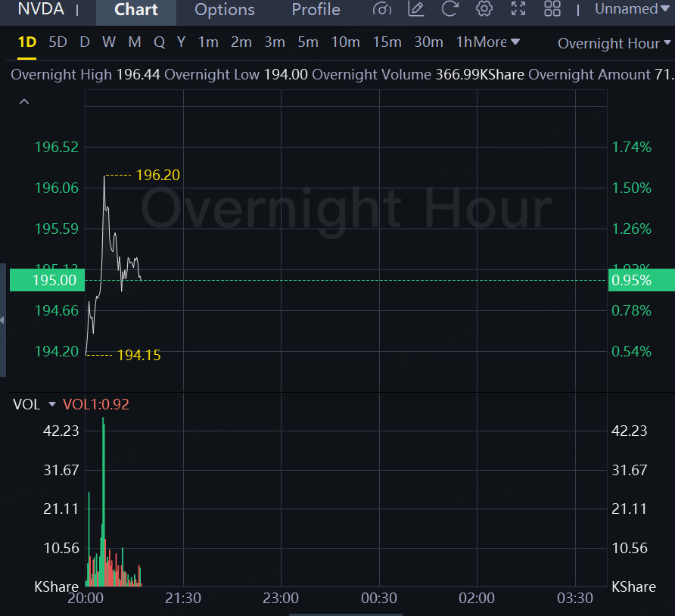The width and height of the screenshot is (675, 616).
Task: Open the multi-chart grid layout icon
Action: pos(552,9)
